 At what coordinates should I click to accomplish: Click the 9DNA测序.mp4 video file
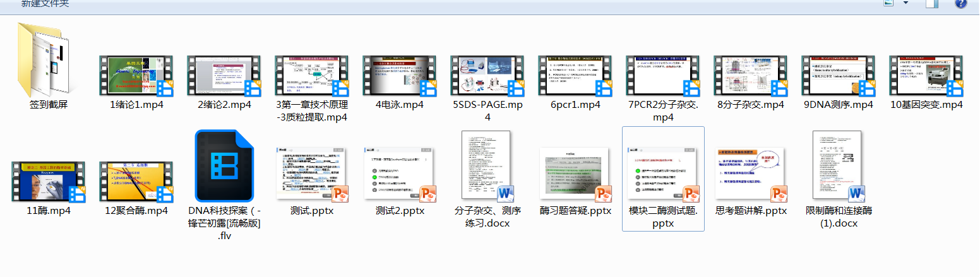[x=839, y=76]
